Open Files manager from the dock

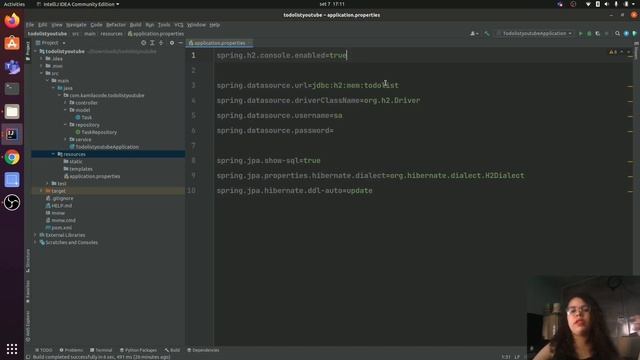pos(12,111)
